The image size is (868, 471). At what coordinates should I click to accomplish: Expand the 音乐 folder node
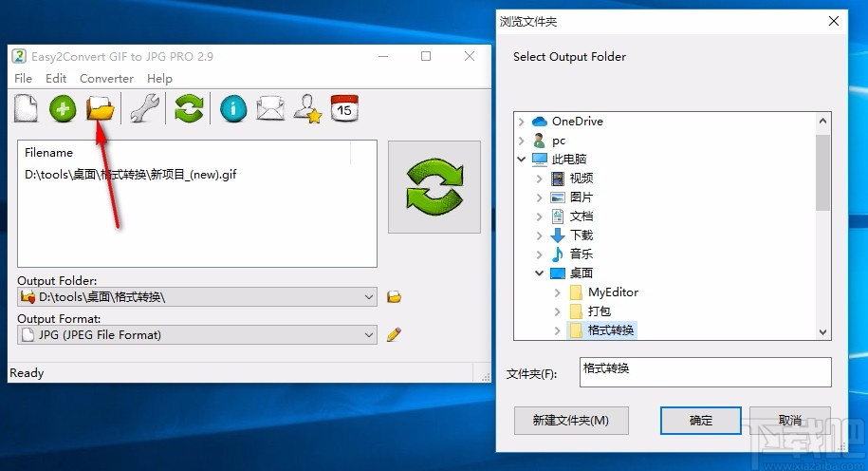point(539,254)
